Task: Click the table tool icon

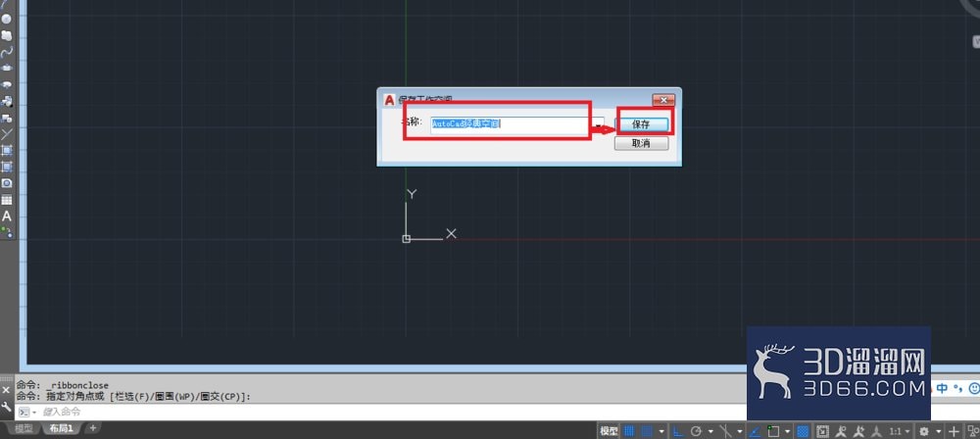Action: [7, 200]
